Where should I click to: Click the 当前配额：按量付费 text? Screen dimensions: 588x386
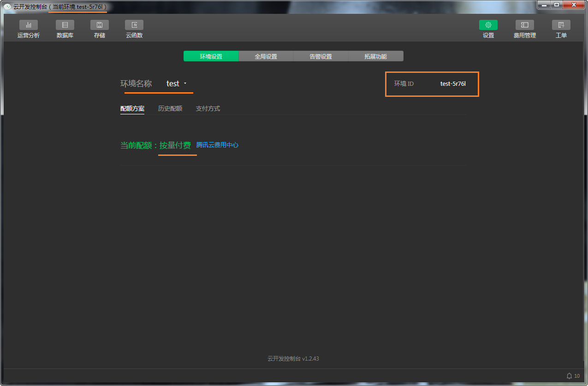click(155, 145)
